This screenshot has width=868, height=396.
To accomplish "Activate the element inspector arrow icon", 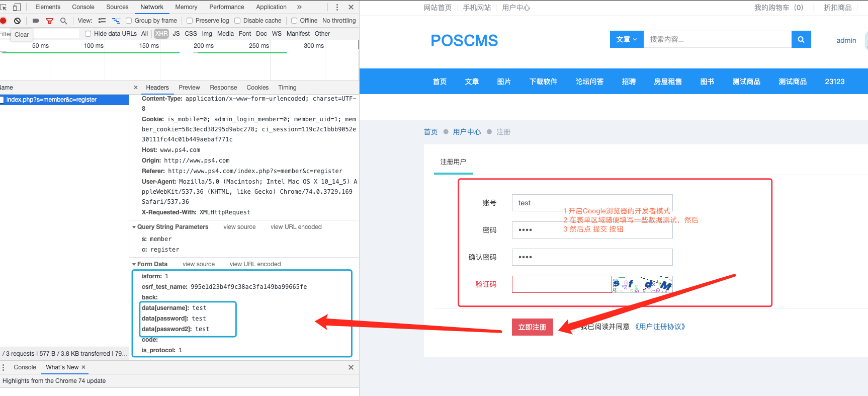I will click(x=4, y=7).
